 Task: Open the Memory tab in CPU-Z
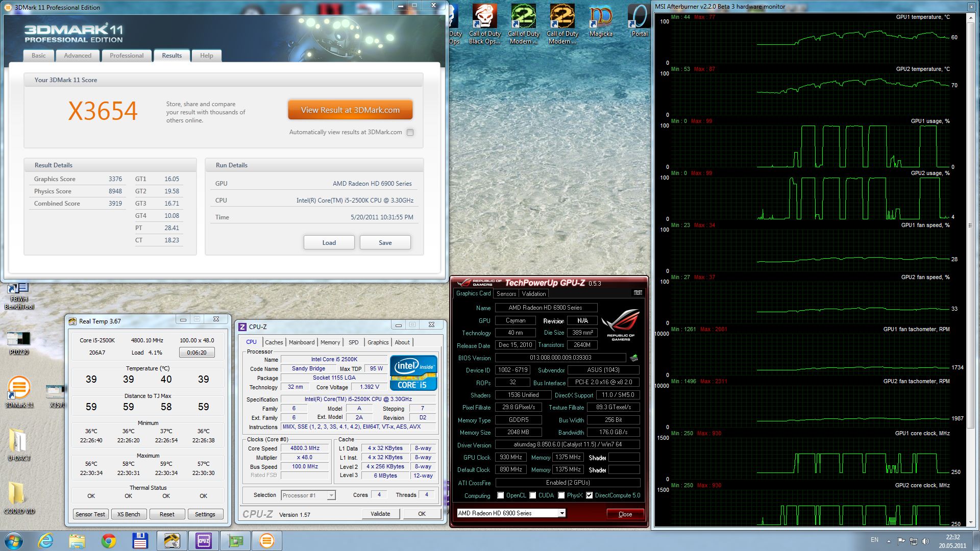(330, 342)
